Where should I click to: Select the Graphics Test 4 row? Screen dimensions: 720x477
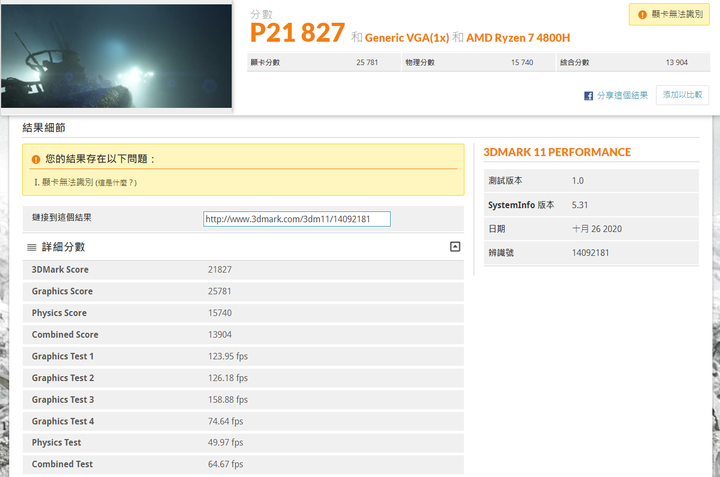pos(243,421)
